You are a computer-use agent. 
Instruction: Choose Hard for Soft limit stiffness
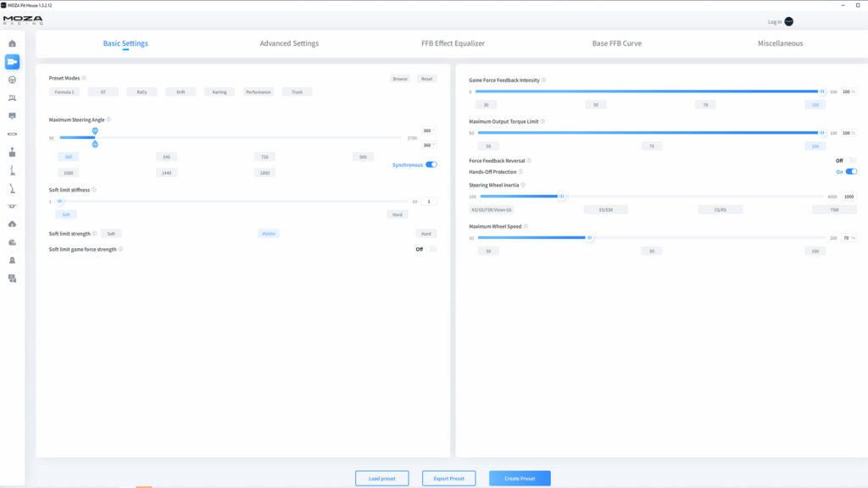(x=398, y=214)
